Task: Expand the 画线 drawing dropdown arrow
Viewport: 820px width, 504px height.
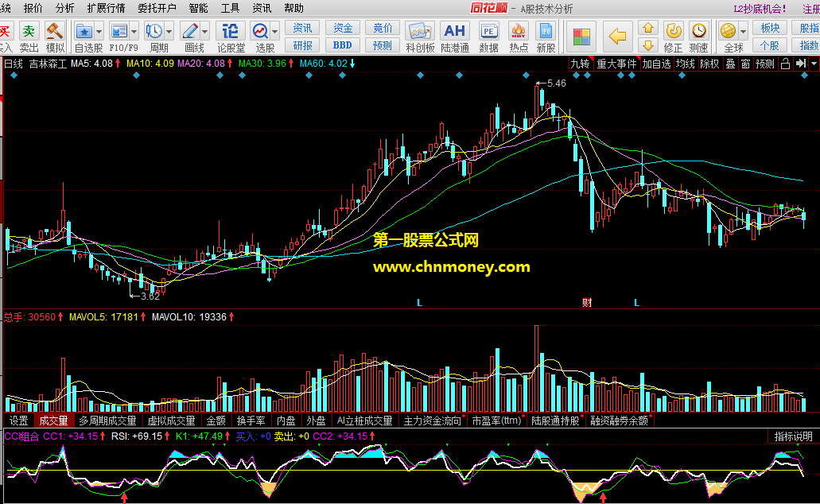Action: click(204, 32)
